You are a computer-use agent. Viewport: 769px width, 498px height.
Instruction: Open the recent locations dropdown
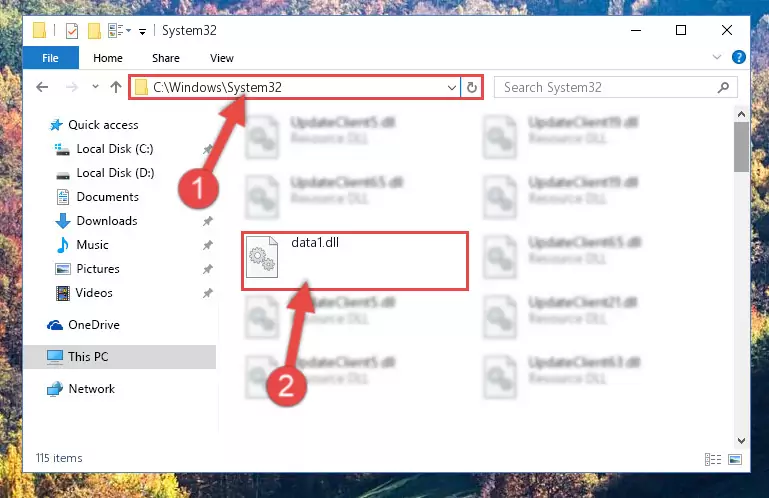pos(95,87)
